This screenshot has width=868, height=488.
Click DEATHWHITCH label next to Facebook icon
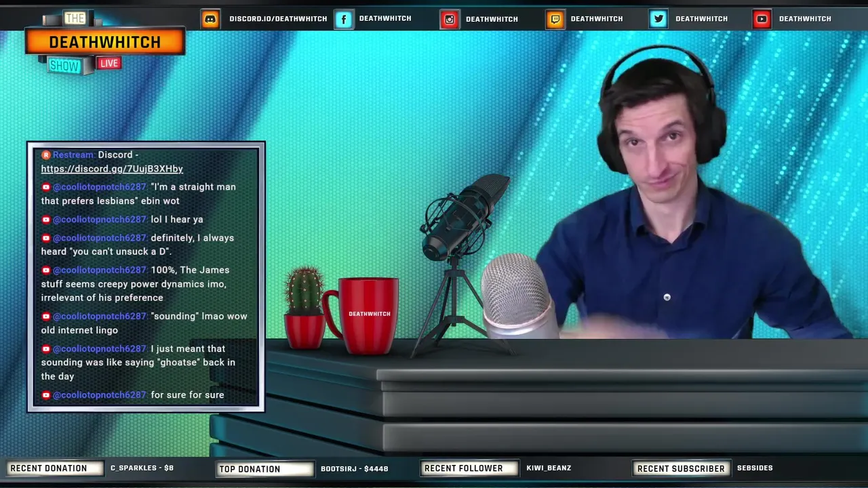point(385,19)
